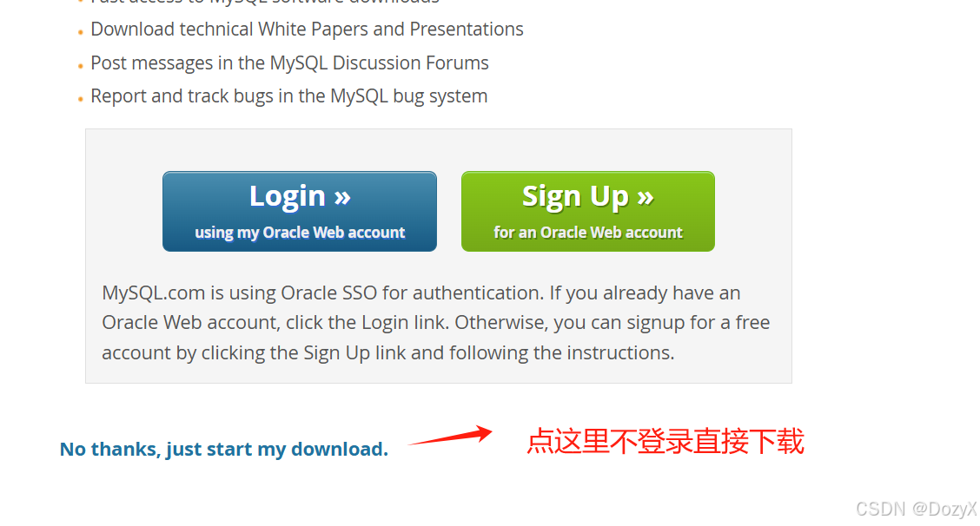Viewport: 980px width, 526px height.
Task: Click the » chevron on the Login button
Action: click(x=342, y=197)
